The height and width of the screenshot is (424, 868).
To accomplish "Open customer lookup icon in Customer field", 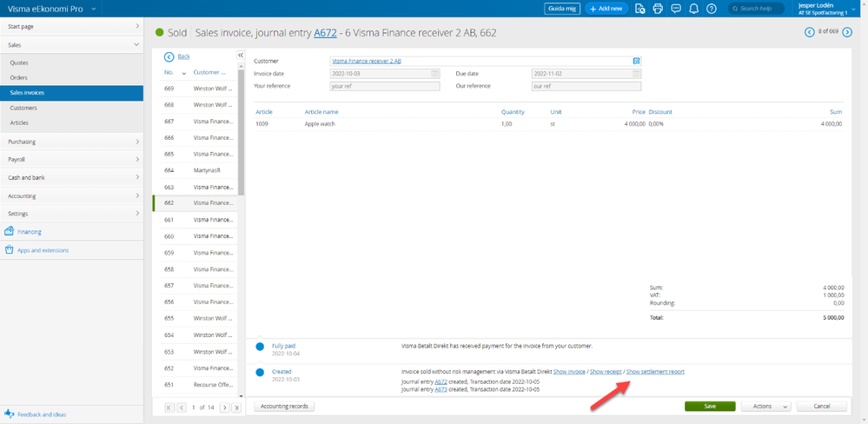I will point(636,61).
